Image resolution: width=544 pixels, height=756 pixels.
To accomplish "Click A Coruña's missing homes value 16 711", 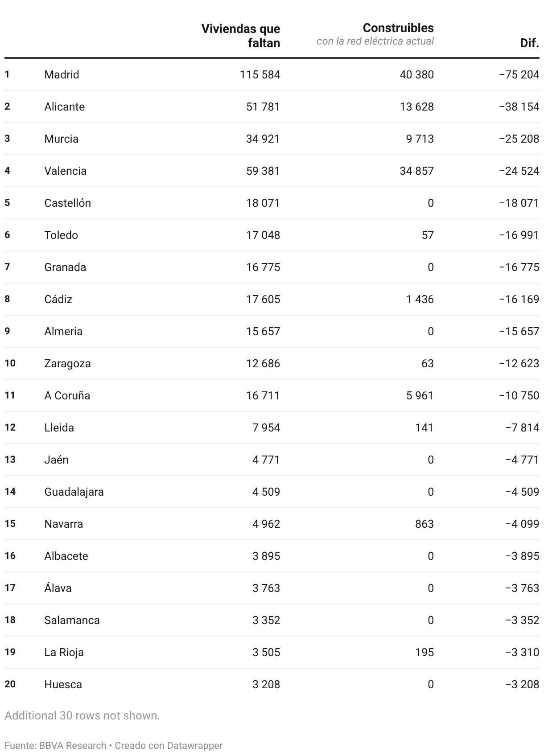I will [x=263, y=395].
